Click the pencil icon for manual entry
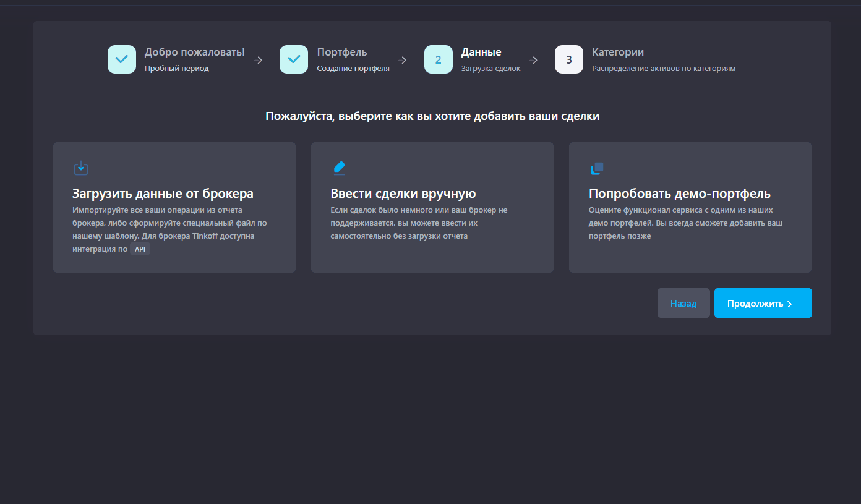The image size is (861, 504). point(339,168)
